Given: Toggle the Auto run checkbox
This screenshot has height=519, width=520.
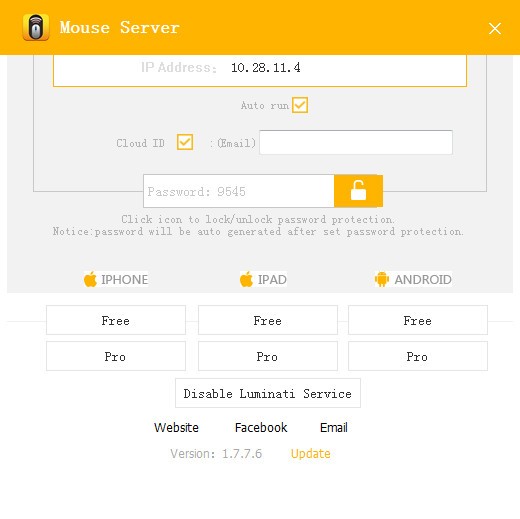Looking at the screenshot, I should 300,105.
